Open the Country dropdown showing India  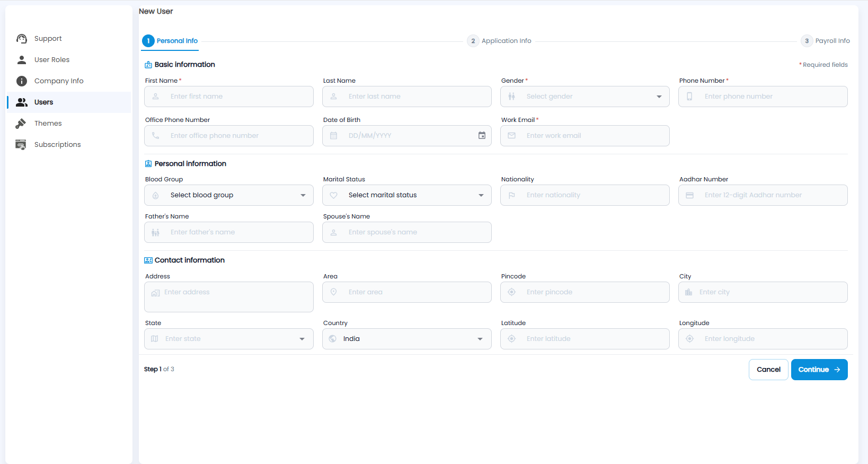click(407, 339)
